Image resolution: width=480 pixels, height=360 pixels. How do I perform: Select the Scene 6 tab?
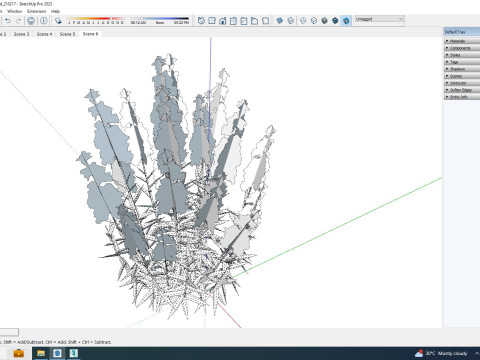click(90, 34)
